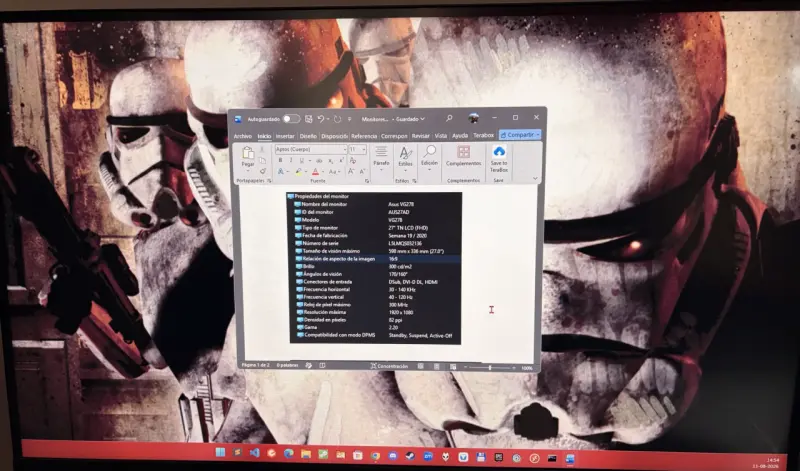Apply the text effects icon
800x471 pixels.
pyautogui.click(x=281, y=171)
